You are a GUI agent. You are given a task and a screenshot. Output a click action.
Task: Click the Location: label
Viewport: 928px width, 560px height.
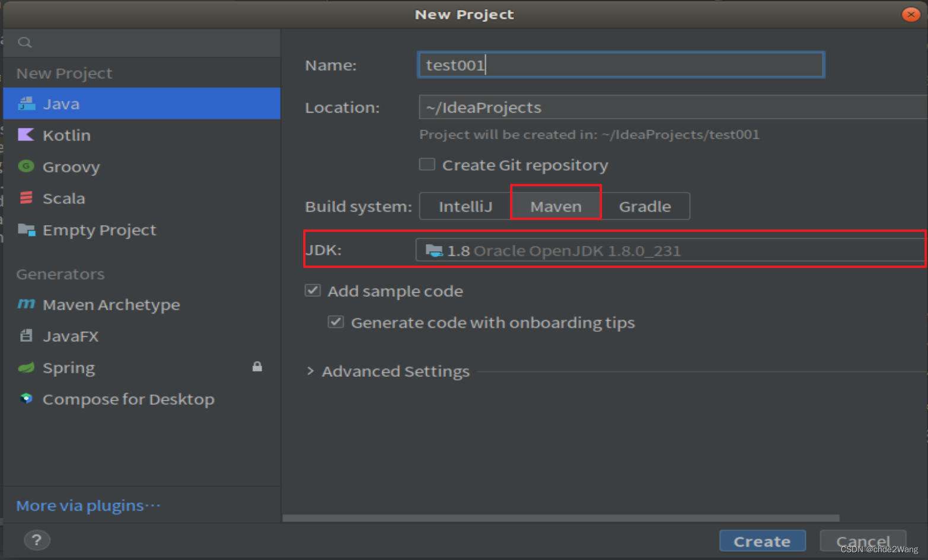coord(342,107)
